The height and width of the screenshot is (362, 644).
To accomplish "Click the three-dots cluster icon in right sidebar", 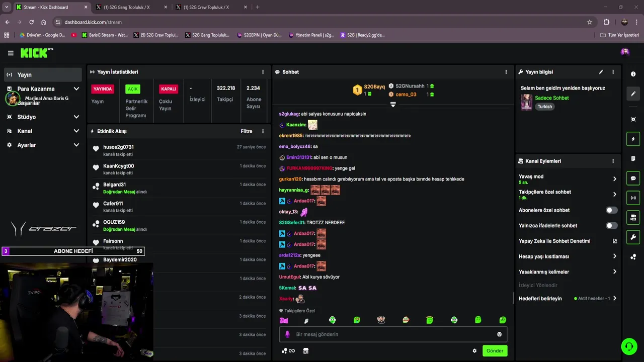I will point(633,257).
